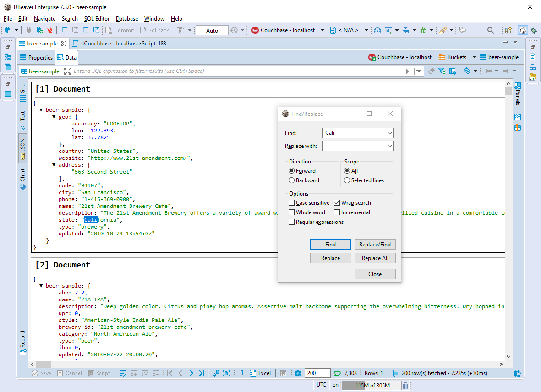541x392 pixels.
Task: Switch to Grid view in side panel
Action: click(23, 93)
